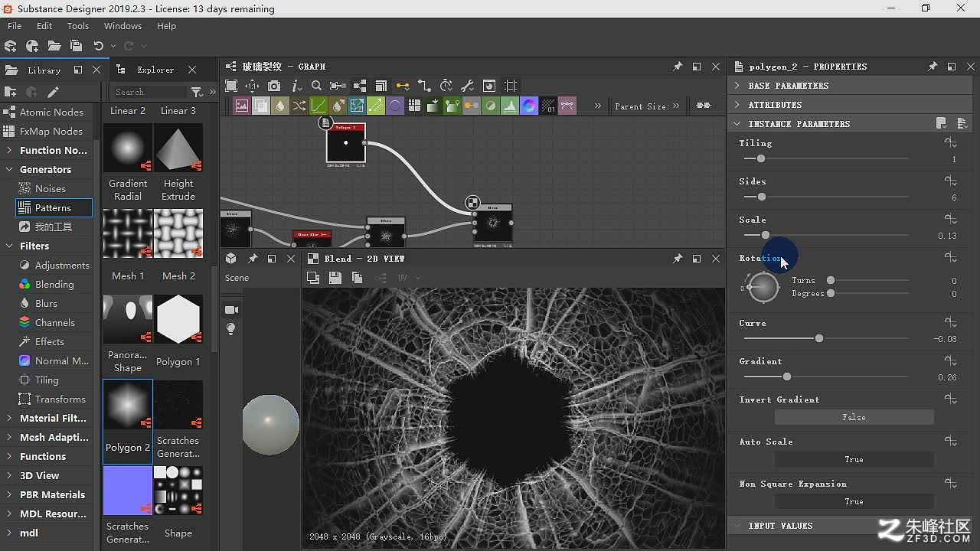Open a package with the folder icon

(54, 46)
